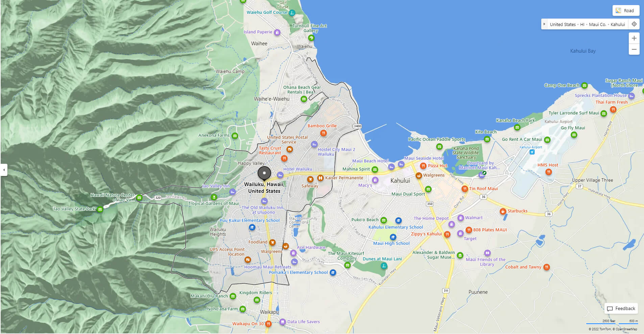The image size is (644, 334).
Task: Expand the location breadcrumb arrow
Action: coord(545,24)
